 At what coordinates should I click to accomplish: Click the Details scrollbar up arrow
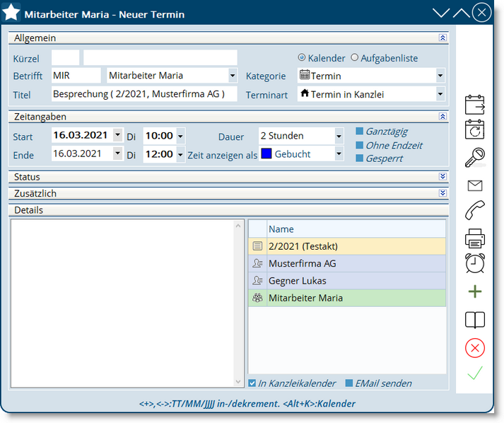pos(238,226)
